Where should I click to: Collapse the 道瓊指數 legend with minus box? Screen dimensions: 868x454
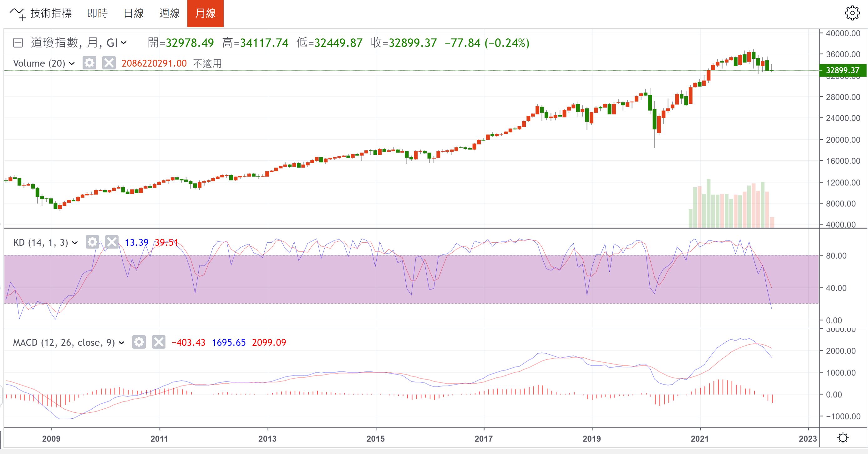18,43
